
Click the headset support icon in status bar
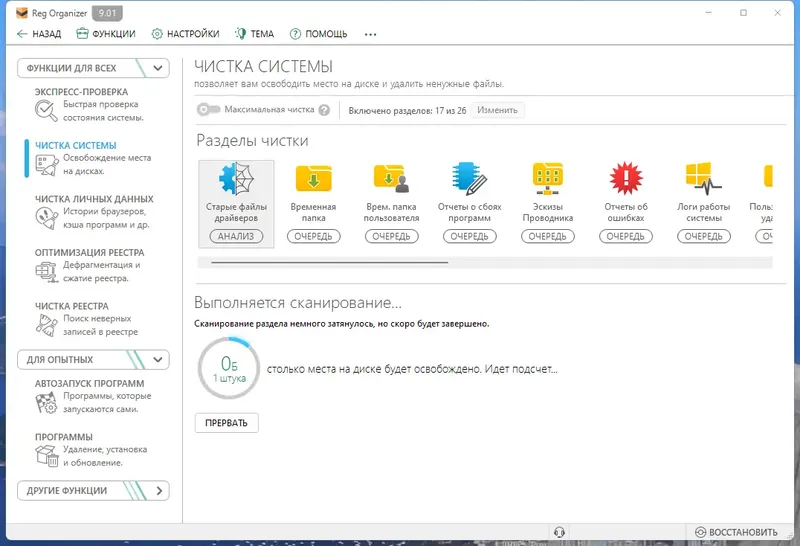click(x=559, y=532)
